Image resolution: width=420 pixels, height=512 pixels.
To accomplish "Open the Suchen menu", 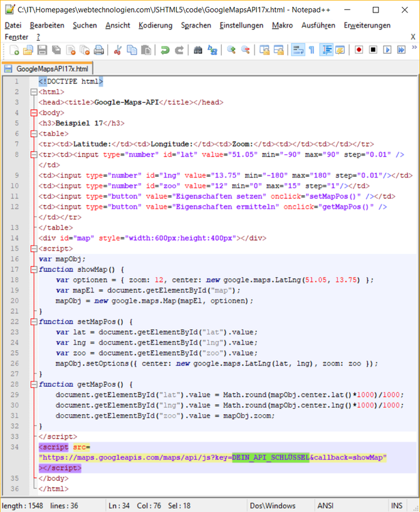I will click(x=85, y=25).
